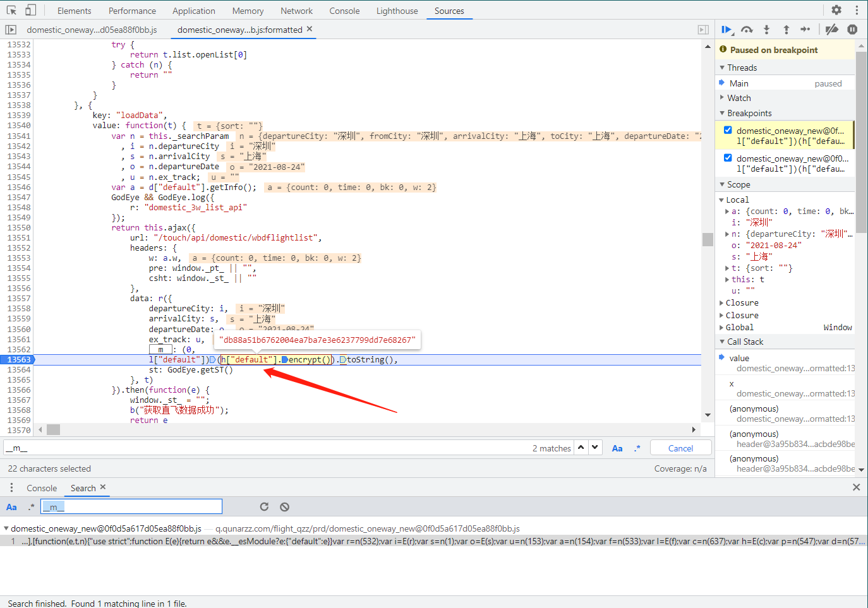Step into next function call

(766, 30)
